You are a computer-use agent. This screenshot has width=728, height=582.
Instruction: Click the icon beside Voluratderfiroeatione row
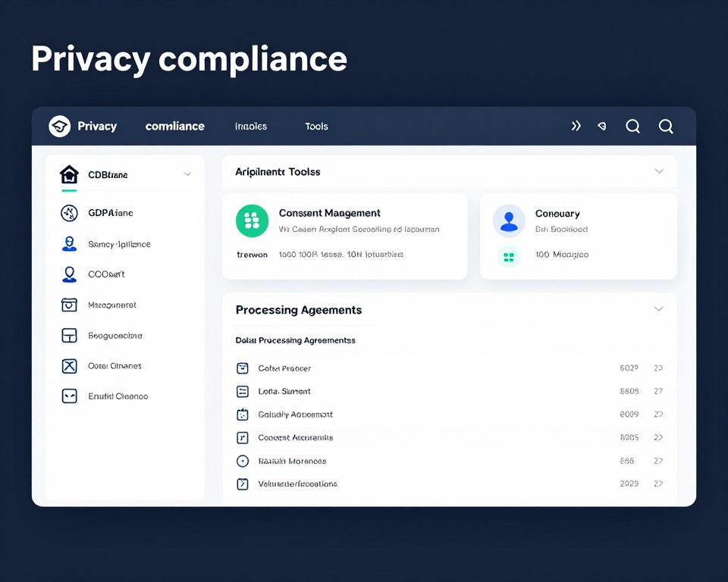point(243,484)
